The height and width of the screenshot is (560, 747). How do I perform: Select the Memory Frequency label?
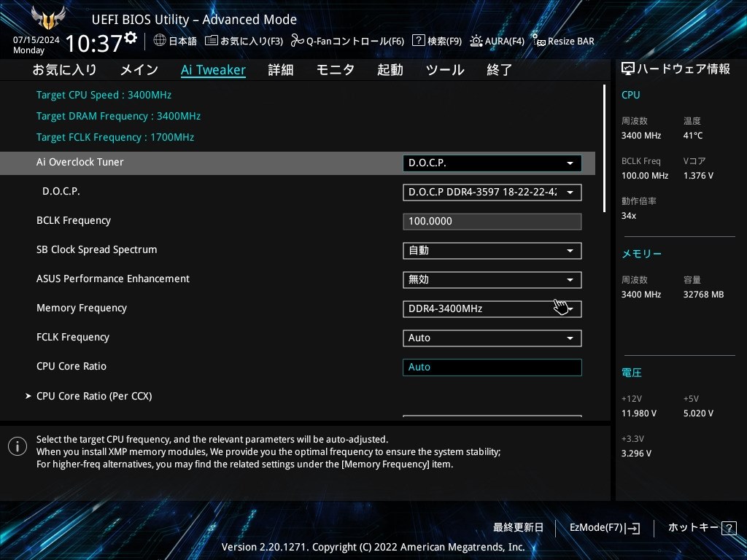click(x=82, y=308)
